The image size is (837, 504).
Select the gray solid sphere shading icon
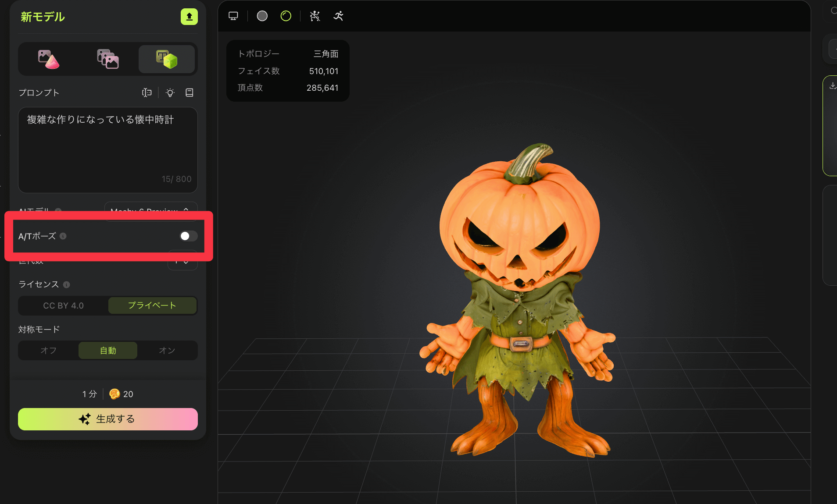(x=262, y=16)
